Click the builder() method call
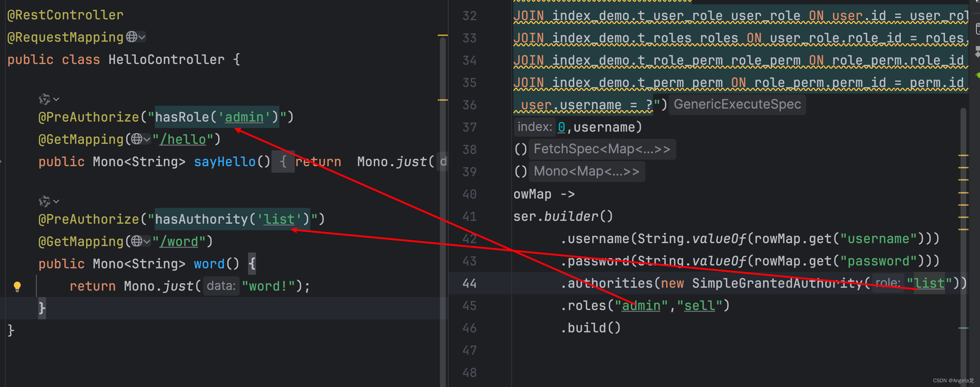Viewport: 980px width, 387px height. (578, 216)
